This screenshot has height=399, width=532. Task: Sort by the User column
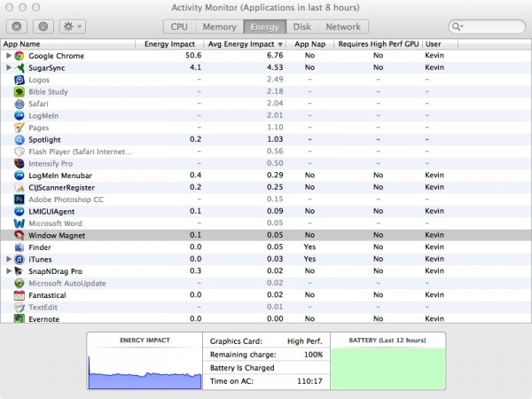click(x=440, y=44)
